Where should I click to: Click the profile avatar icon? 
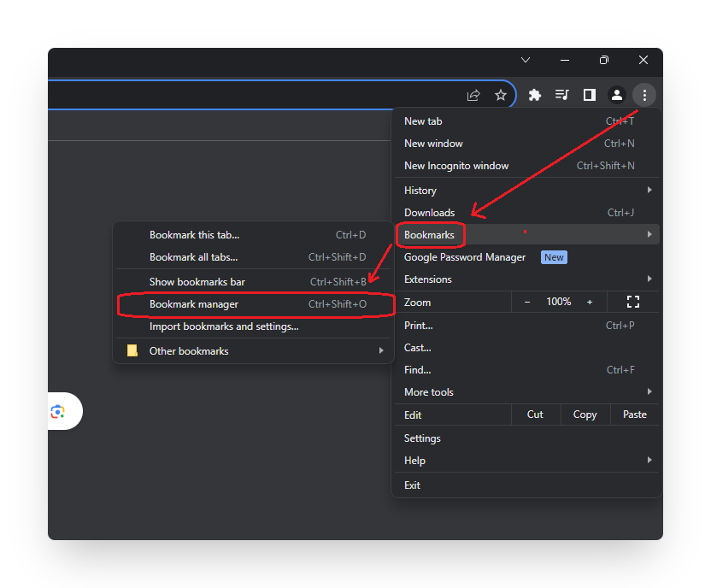[x=616, y=95]
